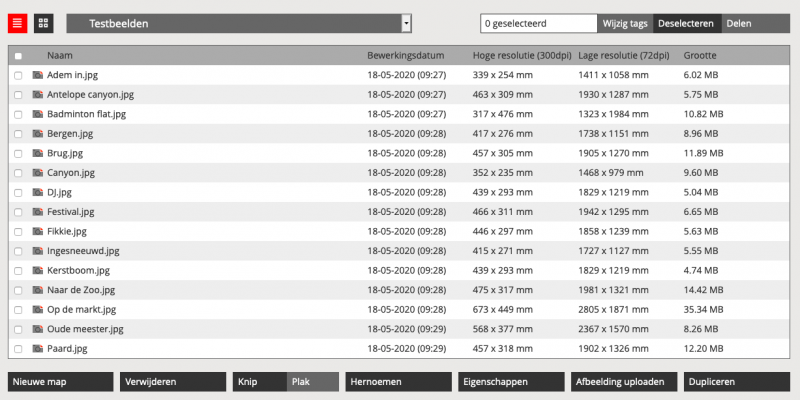
Task: Click the '0 geselecteerd' field
Action: click(538, 23)
